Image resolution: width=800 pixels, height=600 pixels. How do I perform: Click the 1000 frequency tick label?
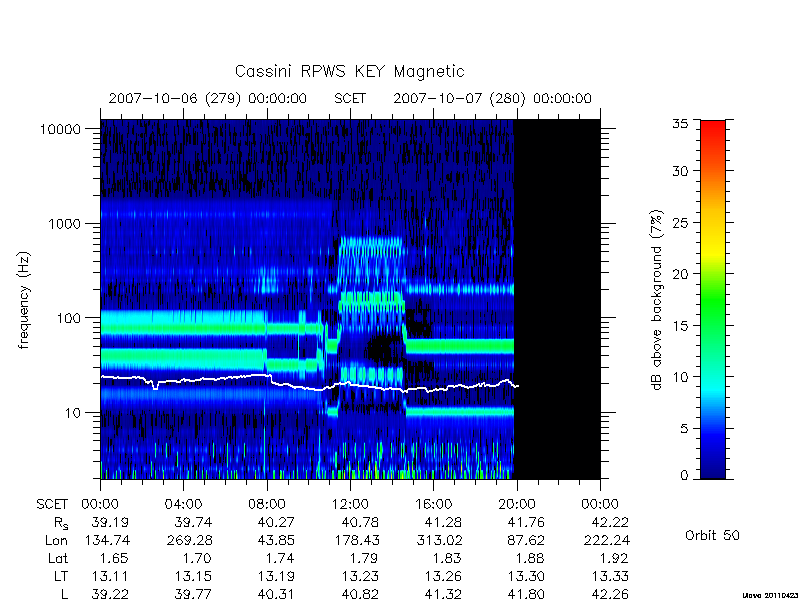(x=64, y=223)
